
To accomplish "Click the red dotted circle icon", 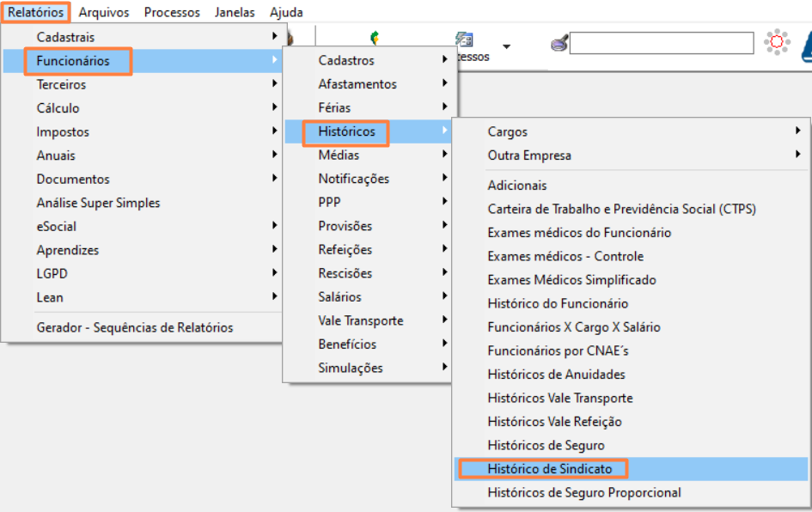I will (x=777, y=42).
